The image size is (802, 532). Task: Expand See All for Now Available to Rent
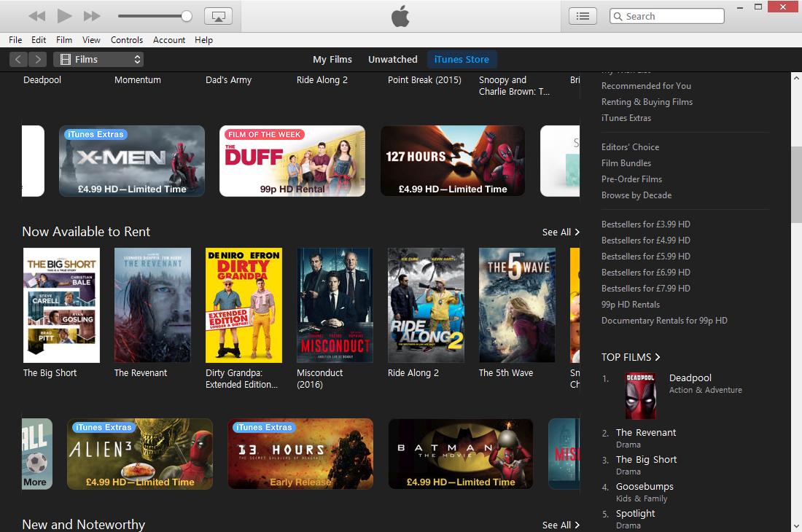tap(561, 232)
